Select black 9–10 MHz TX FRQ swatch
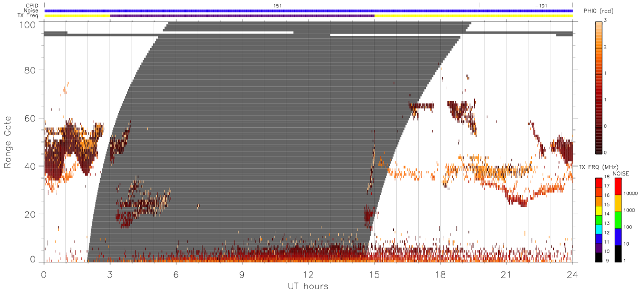The height and width of the screenshot is (297, 644). point(598,257)
